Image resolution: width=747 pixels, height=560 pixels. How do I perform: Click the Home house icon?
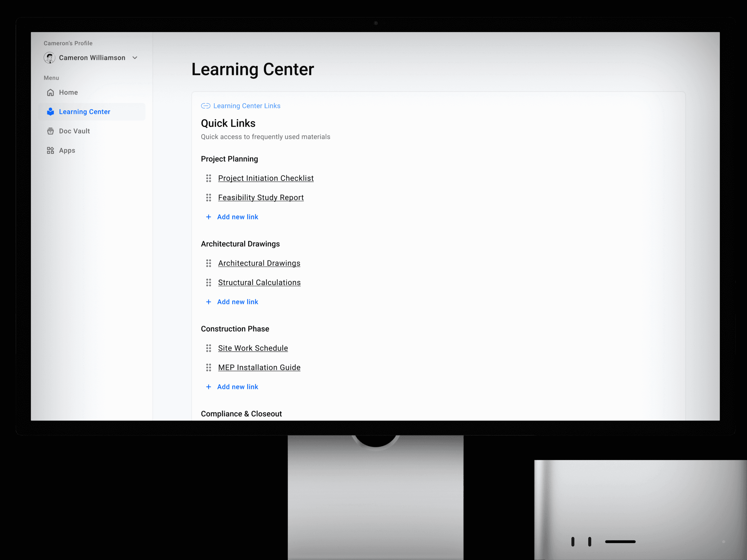[x=50, y=92]
